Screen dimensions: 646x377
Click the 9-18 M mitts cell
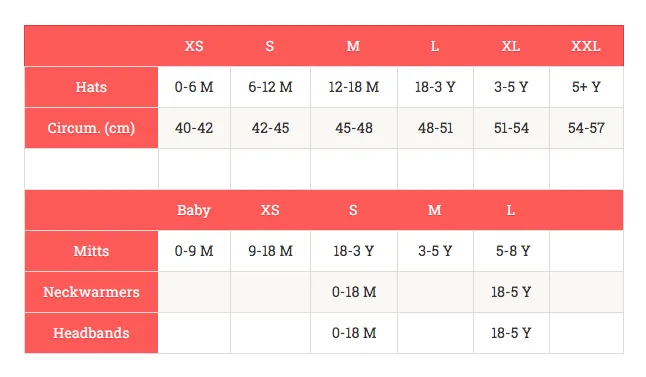point(270,251)
